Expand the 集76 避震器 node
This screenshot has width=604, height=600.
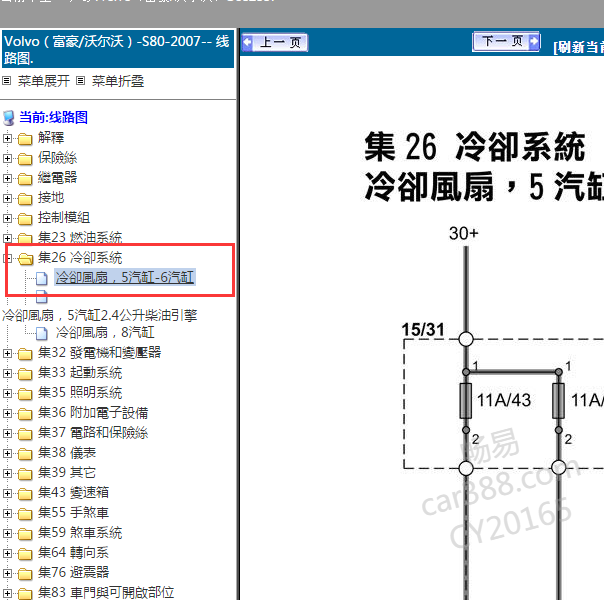coord(7,573)
